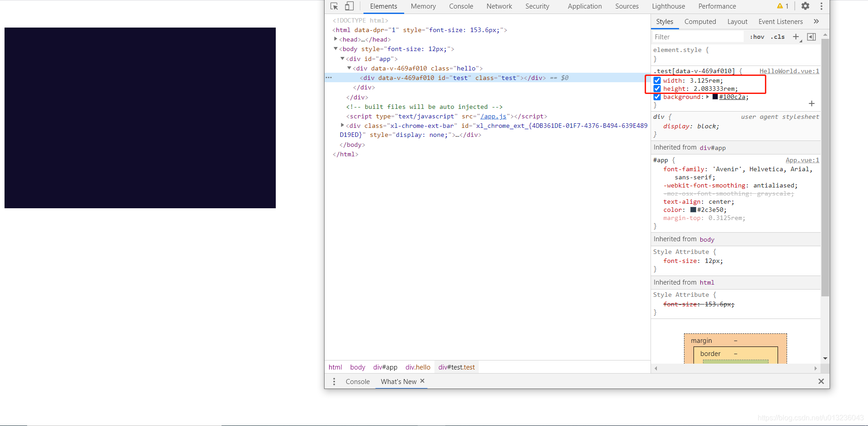The image size is (868, 426).
Task: Open the :hov element state toggles
Action: click(x=756, y=37)
